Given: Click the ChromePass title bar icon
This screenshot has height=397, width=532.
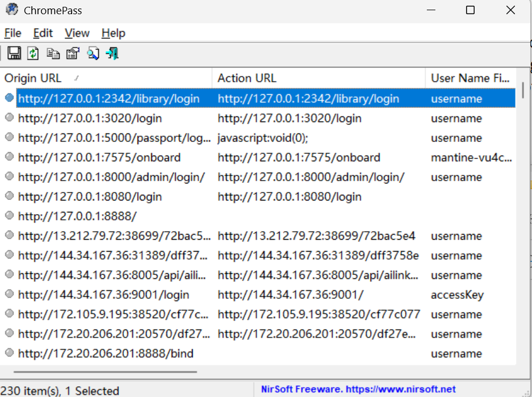Looking at the screenshot, I should click(11, 10).
